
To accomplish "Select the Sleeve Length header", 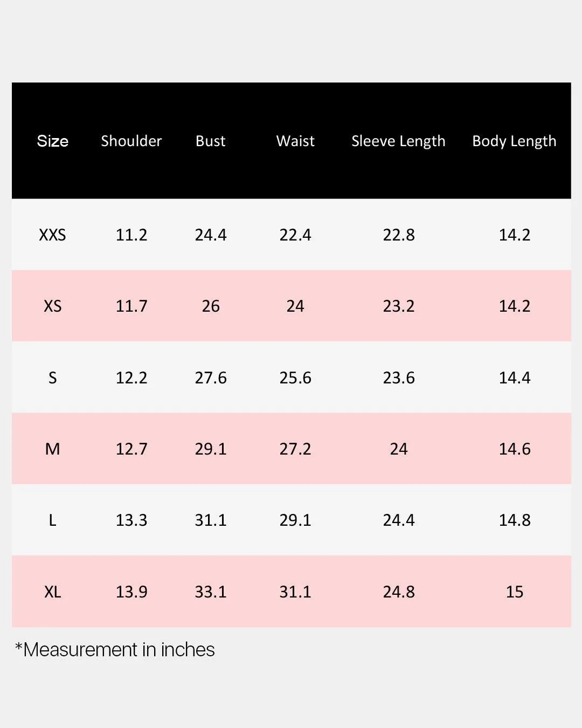I will [x=398, y=141].
